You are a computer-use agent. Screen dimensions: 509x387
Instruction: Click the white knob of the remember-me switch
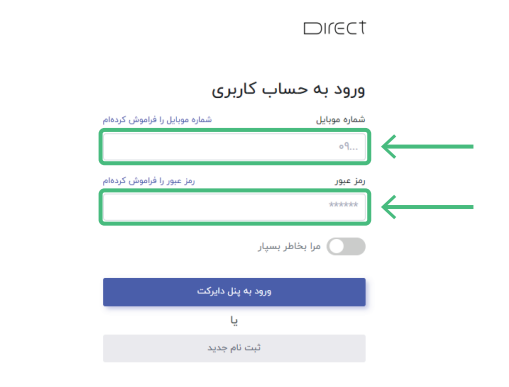(336, 247)
